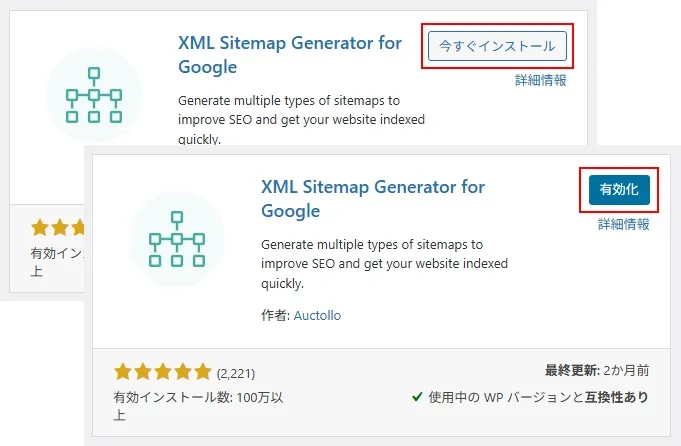This screenshot has height=446, width=681.
Task: Open 詳細情報 link under the 有効化 button
Action: (x=624, y=225)
